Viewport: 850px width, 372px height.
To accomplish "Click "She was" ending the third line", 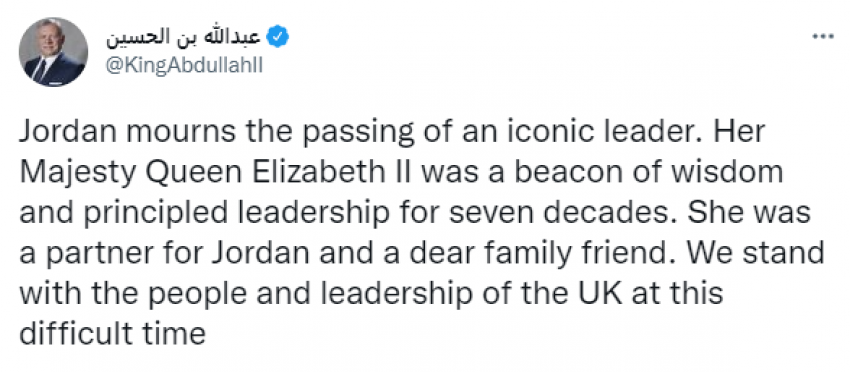I will tap(748, 213).
